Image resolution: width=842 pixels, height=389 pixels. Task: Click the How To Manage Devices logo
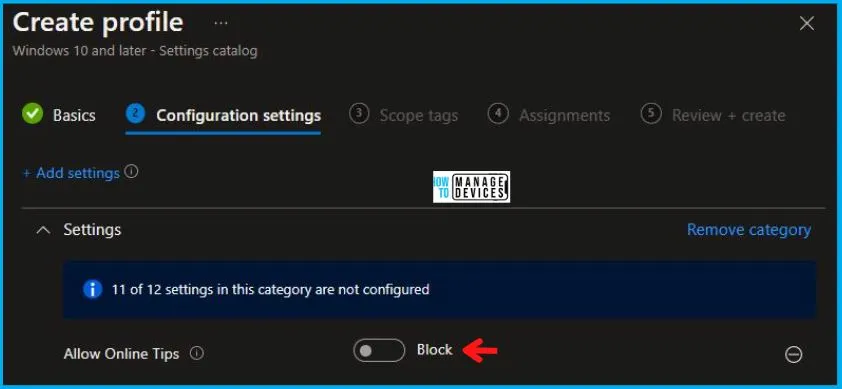[x=471, y=187]
